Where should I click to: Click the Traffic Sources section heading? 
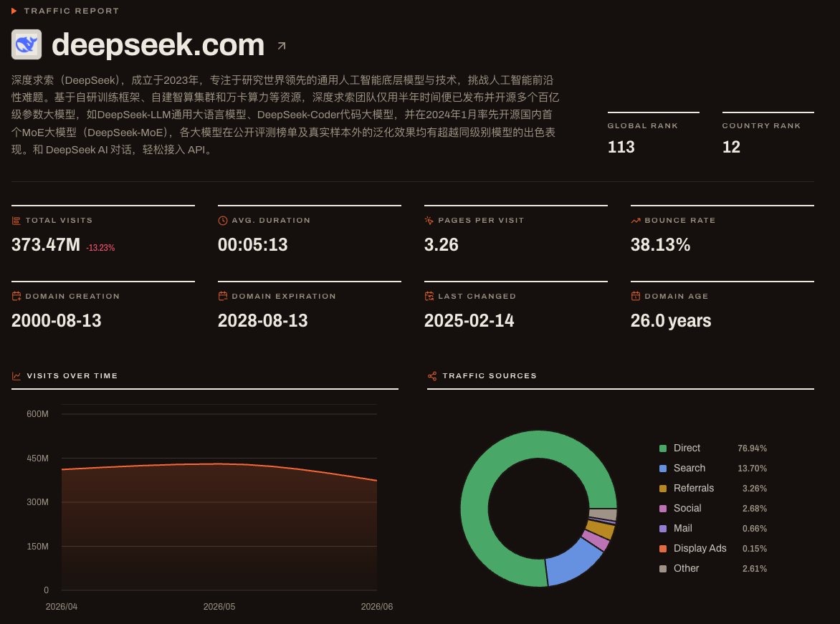[490, 376]
